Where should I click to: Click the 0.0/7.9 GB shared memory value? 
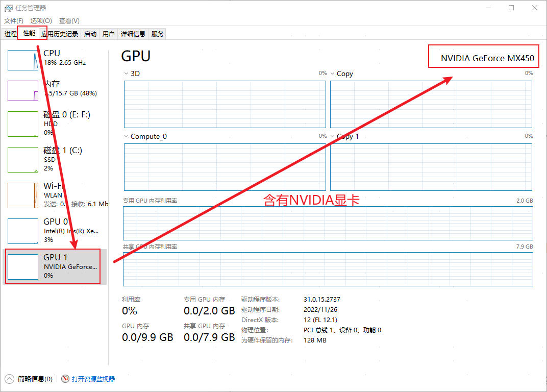pos(209,337)
